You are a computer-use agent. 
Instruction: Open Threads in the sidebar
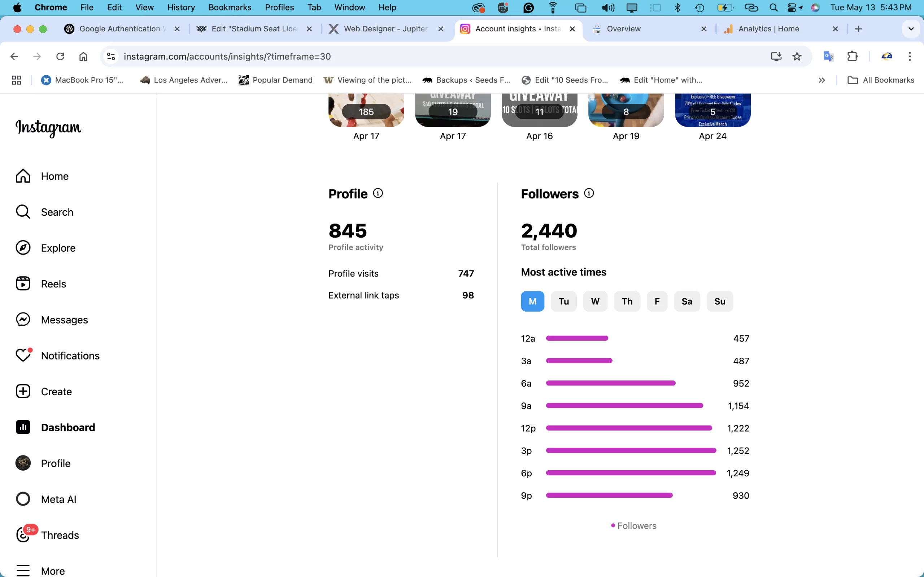pyautogui.click(x=60, y=535)
